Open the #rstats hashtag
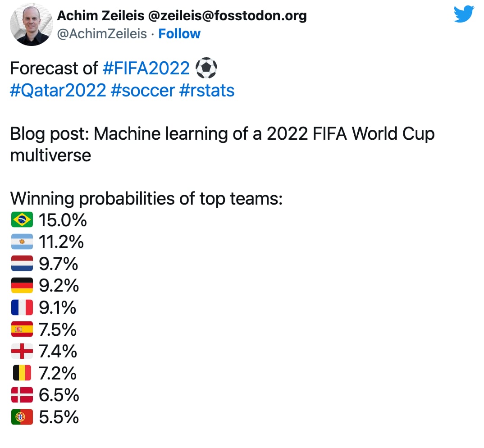This screenshot has width=484, height=448. pyautogui.click(x=207, y=91)
